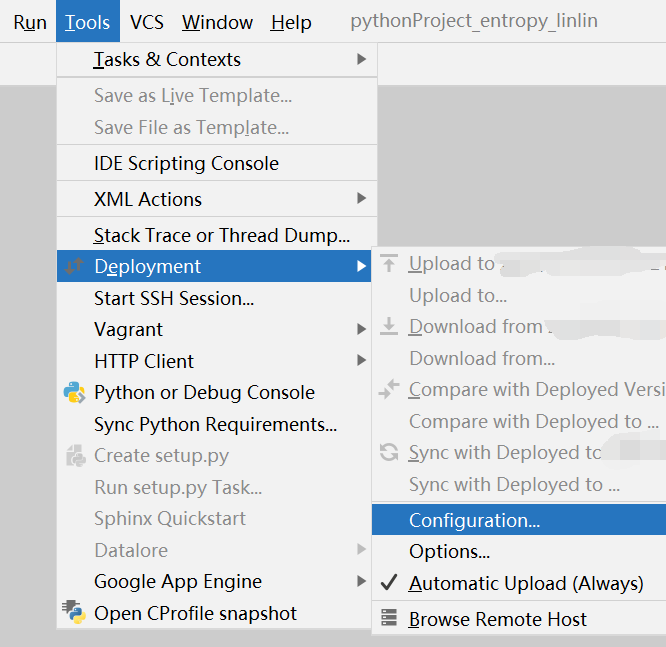666x647 pixels.
Task: Expand the XML Actions submenu arrow
Action: (361, 198)
